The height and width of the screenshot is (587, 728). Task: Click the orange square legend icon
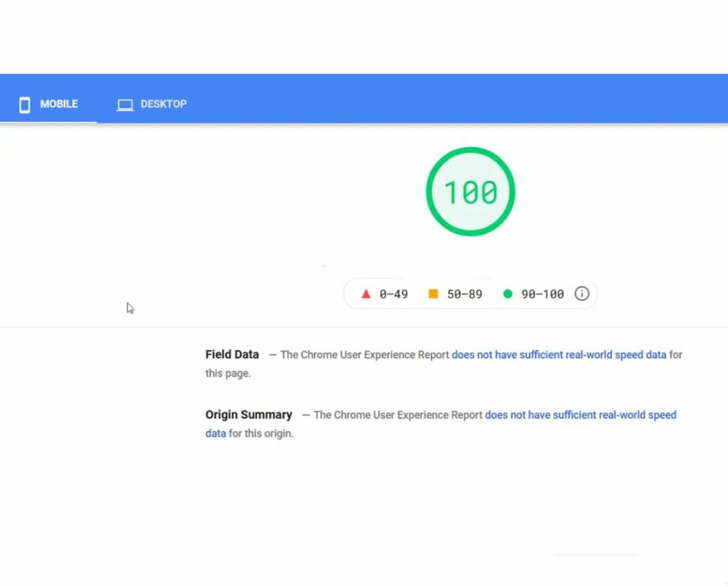(x=433, y=294)
